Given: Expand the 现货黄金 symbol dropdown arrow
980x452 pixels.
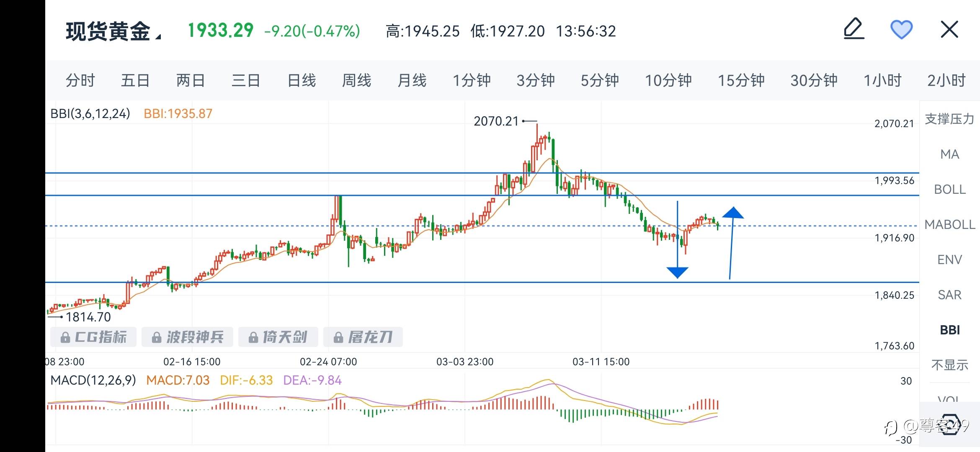Looking at the screenshot, I should point(158,37).
